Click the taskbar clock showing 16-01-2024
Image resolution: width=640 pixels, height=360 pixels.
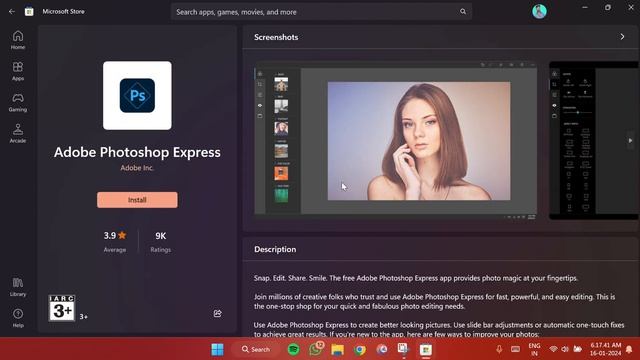606,349
